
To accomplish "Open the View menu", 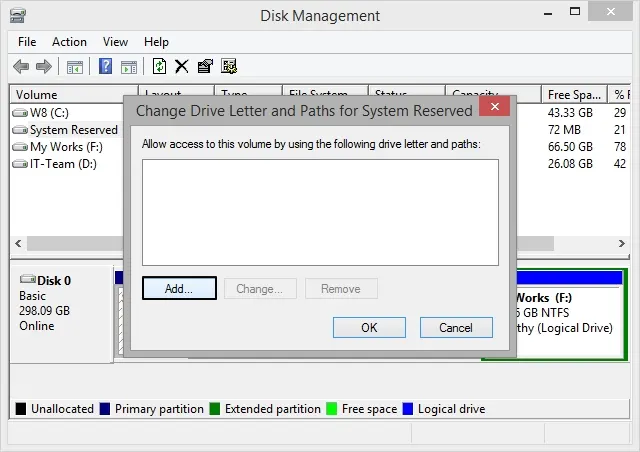I will [x=115, y=42].
